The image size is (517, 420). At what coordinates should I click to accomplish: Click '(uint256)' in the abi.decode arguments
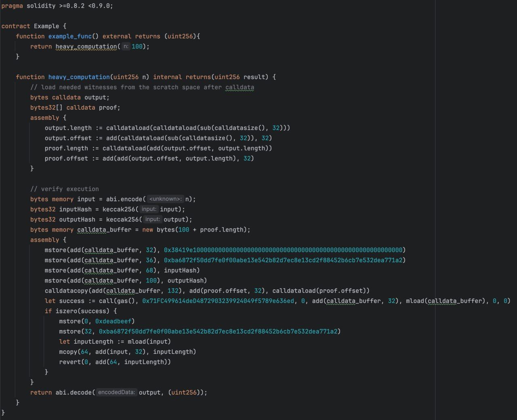pos(184,392)
